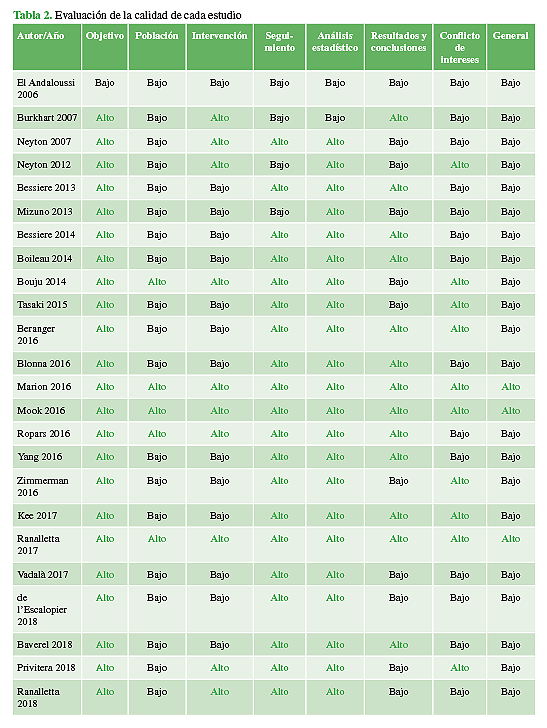Select the Tabla 2 caption title

127,15
